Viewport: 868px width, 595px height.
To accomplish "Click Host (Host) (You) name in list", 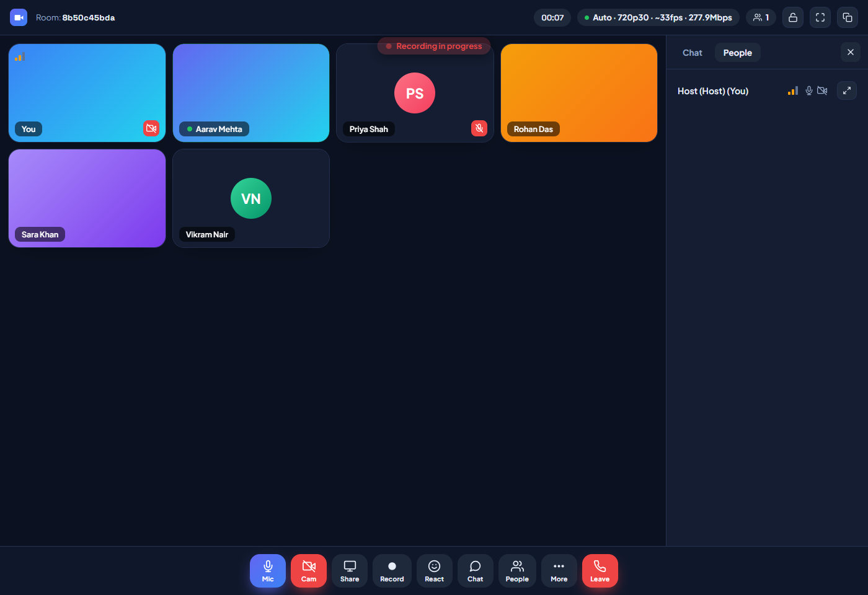I will coord(713,90).
